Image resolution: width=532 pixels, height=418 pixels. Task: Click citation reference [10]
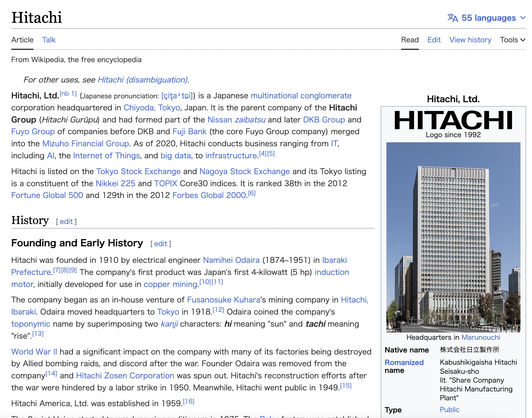point(205,282)
